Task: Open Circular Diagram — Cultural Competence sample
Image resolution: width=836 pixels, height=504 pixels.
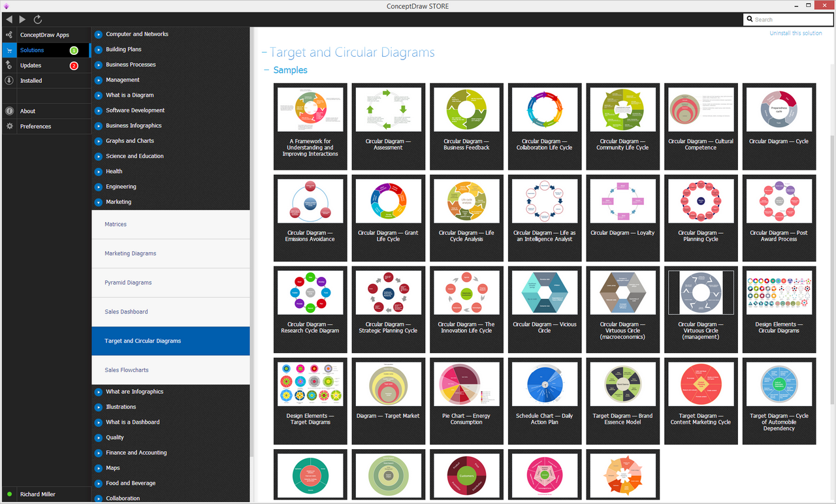Action: click(701, 127)
